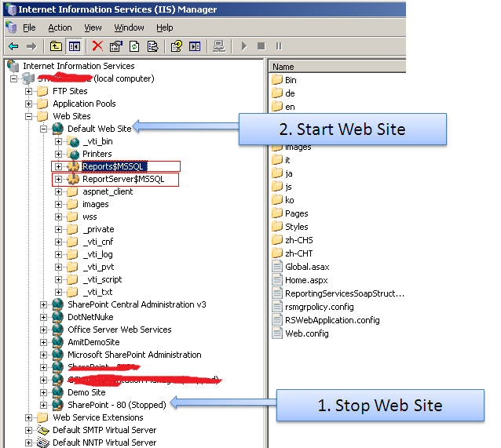Image resolution: width=501 pixels, height=448 pixels.
Task: Expand the FTP Sites node
Action: pos(28,91)
